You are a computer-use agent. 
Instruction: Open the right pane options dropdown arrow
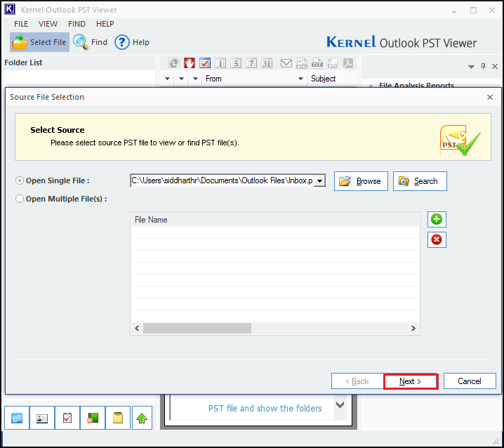[471, 67]
